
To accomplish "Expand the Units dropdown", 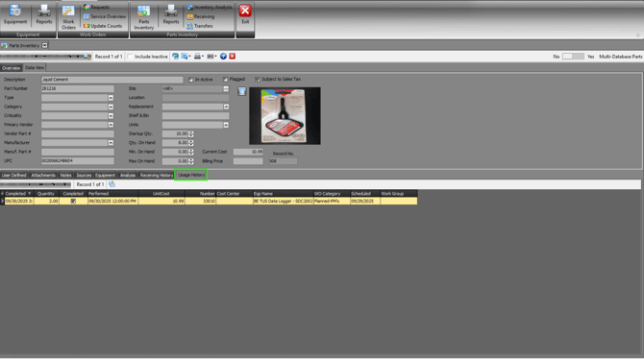I will [x=226, y=125].
